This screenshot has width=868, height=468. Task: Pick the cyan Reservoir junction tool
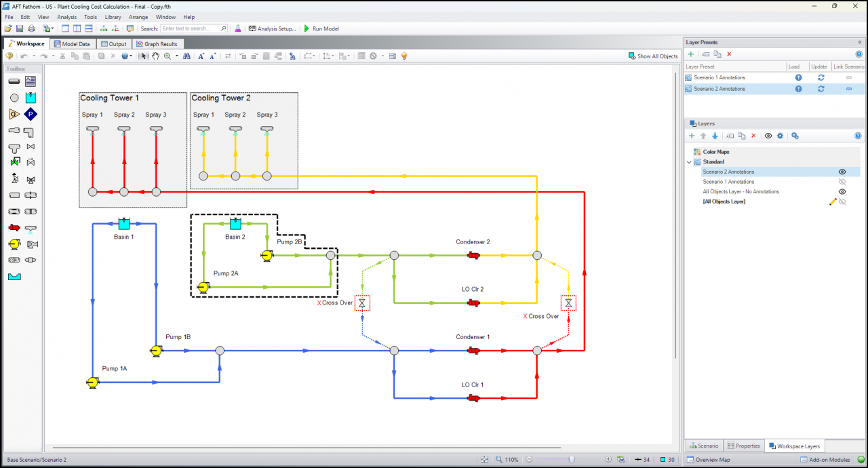click(31, 98)
